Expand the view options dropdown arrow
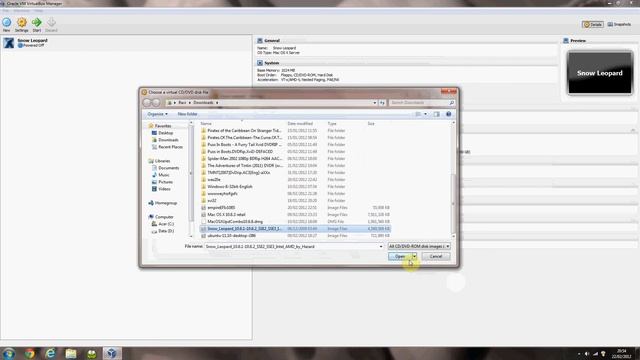This screenshot has height=360, width=640. click(x=425, y=114)
